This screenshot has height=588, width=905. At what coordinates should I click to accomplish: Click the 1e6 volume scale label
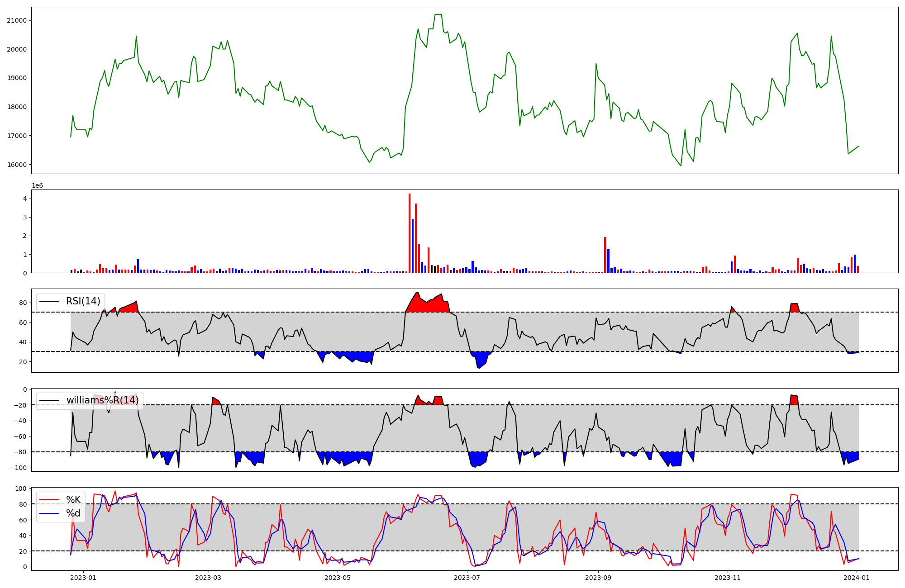click(37, 186)
